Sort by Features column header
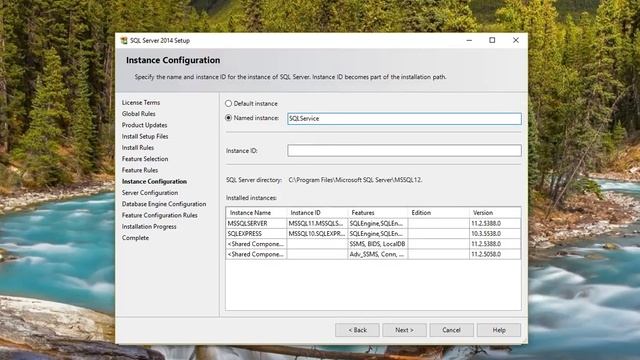The image size is (640, 360). (x=378, y=213)
